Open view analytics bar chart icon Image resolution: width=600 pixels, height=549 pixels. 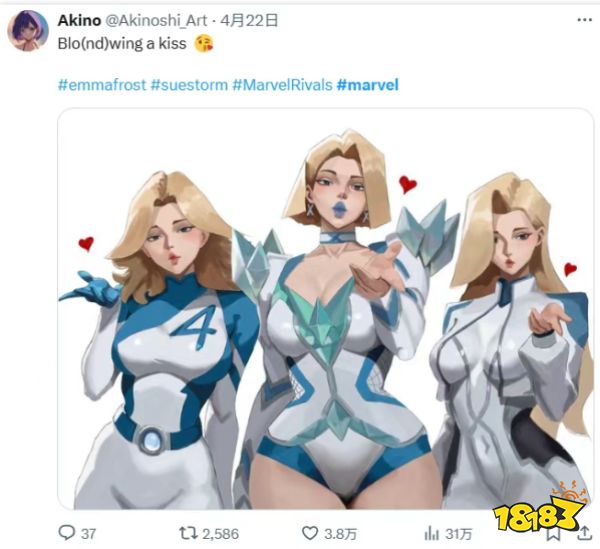point(432,533)
